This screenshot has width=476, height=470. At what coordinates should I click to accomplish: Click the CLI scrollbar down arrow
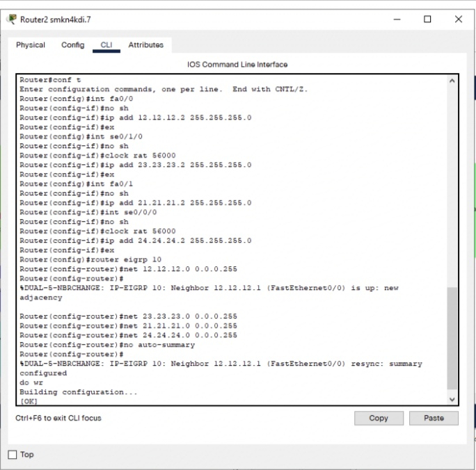tap(452, 399)
